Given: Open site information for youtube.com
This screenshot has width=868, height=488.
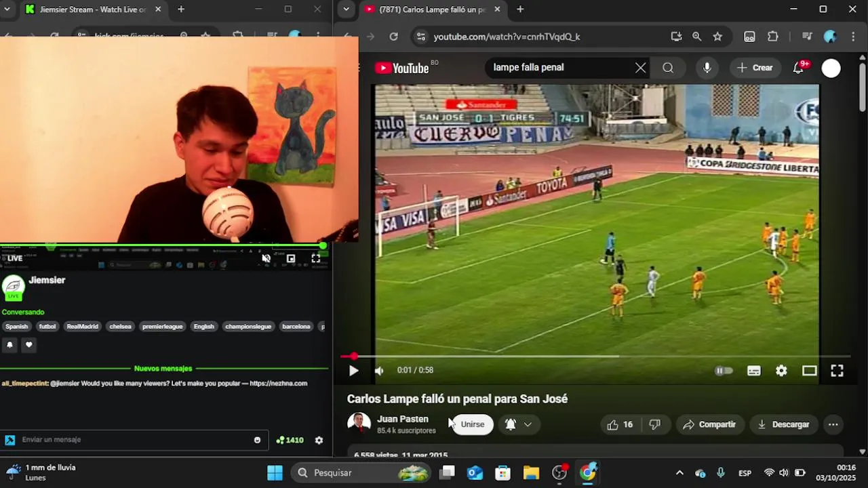Looking at the screenshot, I should (420, 37).
